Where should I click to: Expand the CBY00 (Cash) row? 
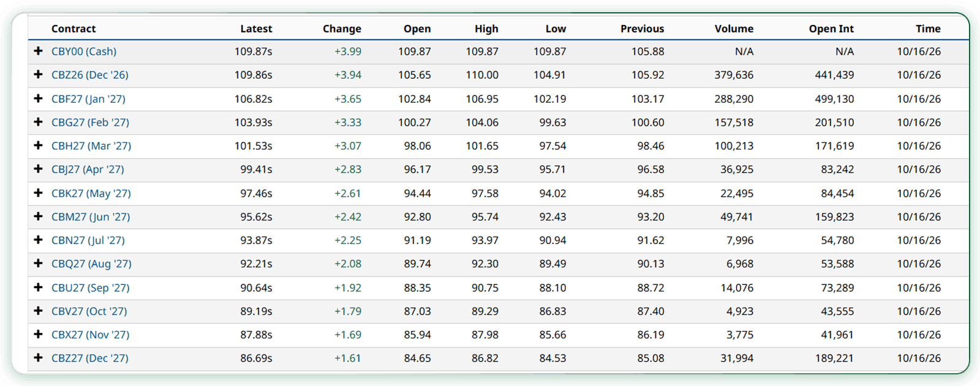(x=38, y=51)
